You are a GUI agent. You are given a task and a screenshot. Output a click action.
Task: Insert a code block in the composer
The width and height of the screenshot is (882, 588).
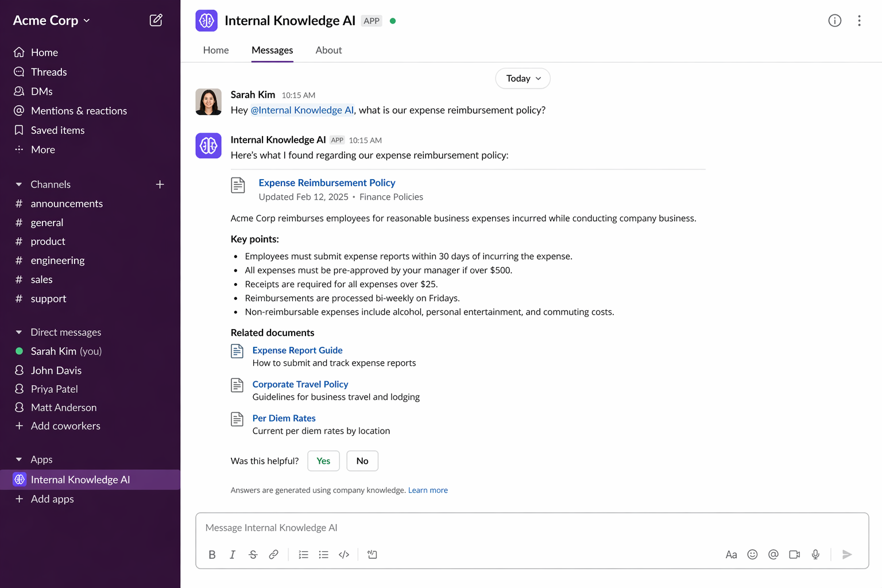pyautogui.click(x=344, y=554)
